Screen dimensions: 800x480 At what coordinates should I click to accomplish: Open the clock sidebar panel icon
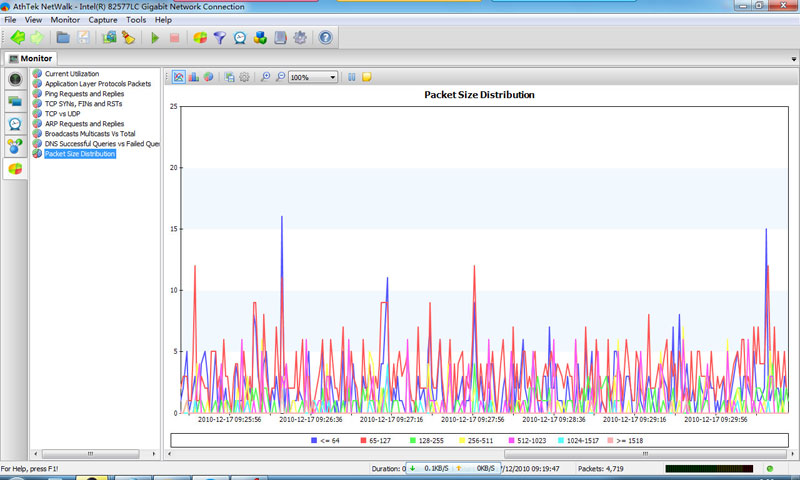[x=15, y=124]
